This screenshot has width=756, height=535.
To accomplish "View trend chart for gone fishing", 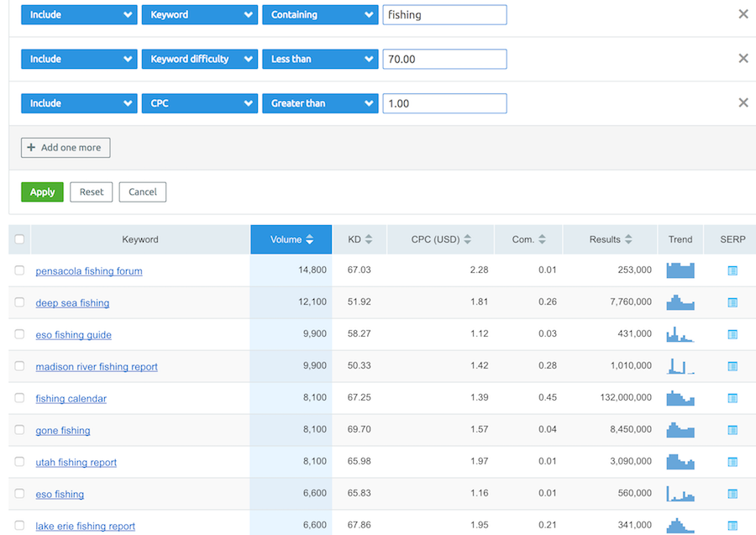I will [x=680, y=429].
